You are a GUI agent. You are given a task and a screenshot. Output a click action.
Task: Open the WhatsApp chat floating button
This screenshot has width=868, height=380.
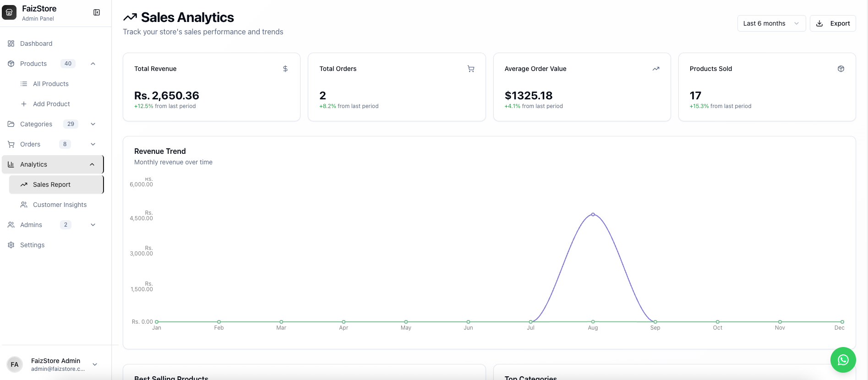coord(843,360)
